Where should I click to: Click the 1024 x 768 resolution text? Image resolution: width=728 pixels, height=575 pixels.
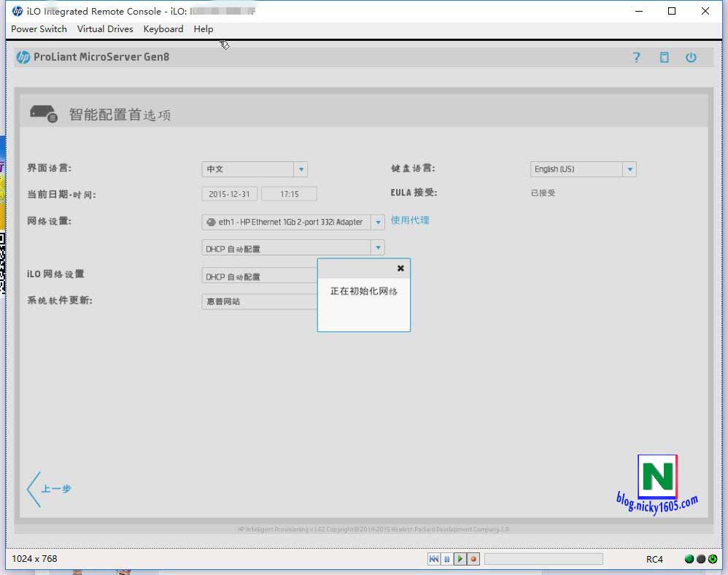[34, 559]
